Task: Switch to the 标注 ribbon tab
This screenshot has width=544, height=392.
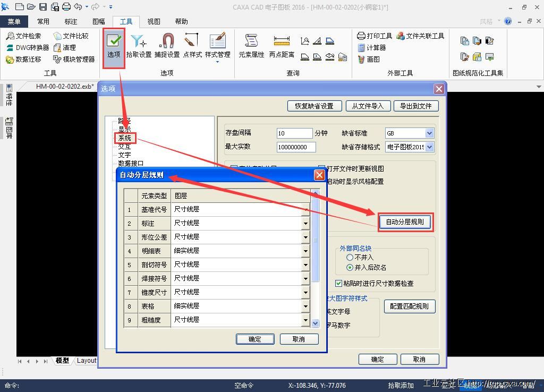Action: (x=71, y=21)
